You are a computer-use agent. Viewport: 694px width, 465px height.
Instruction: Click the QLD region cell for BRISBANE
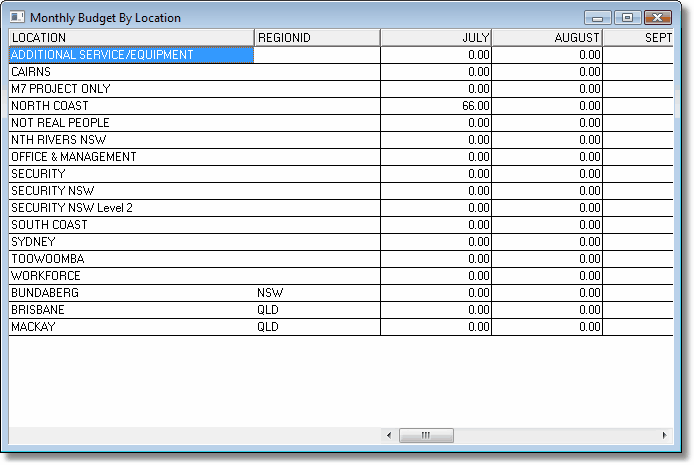pos(317,310)
